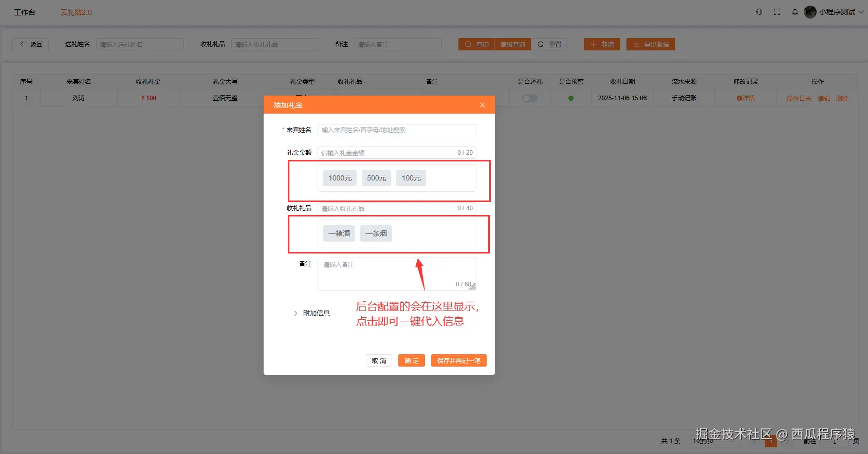Screen dimensions: 868x454
Task: Select the 一箱酒 gift tag
Action: point(339,233)
